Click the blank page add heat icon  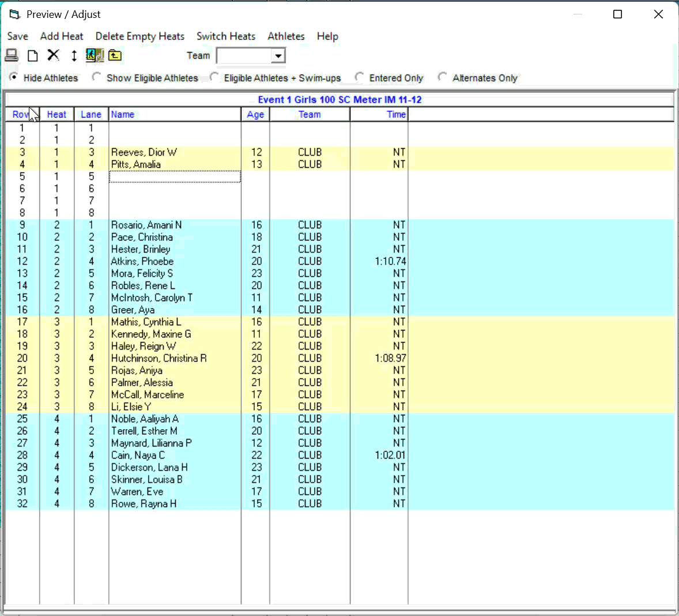33,55
